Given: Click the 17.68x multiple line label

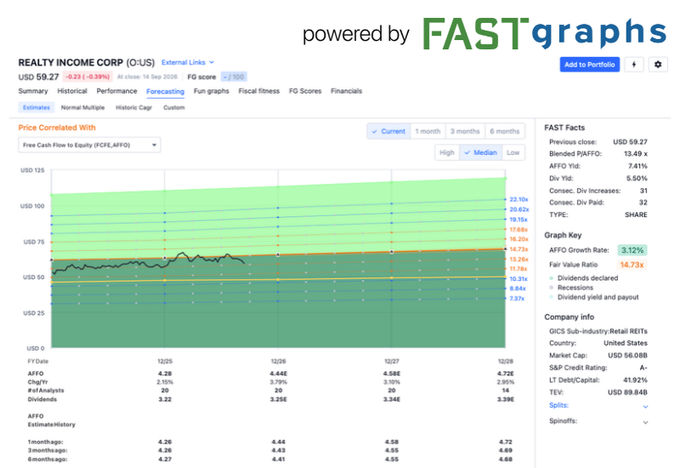Looking at the screenshot, I should [519, 230].
